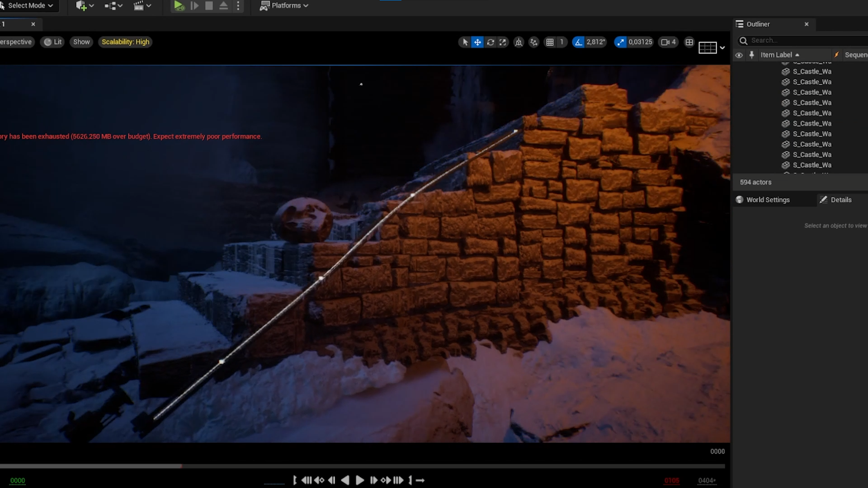The image size is (868, 488).
Task: Click the select-objects arrow tool
Action: 465,42
